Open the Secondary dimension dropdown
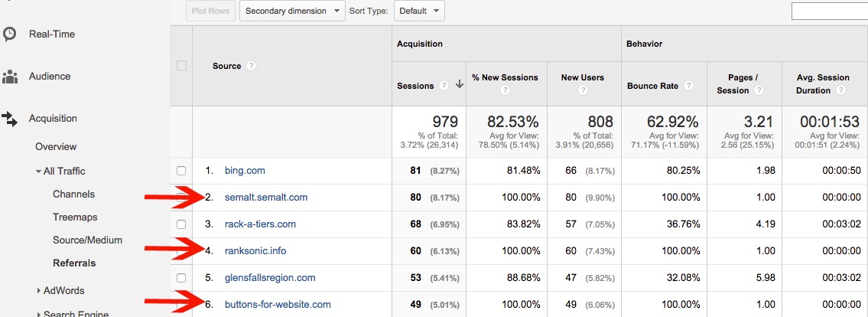The height and width of the screenshot is (317, 868). pyautogui.click(x=293, y=11)
